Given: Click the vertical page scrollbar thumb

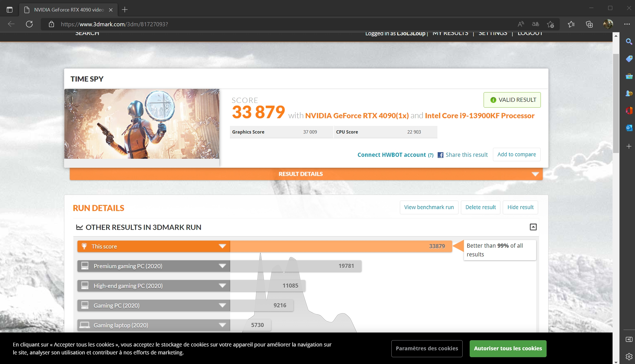Looking at the screenshot, I should click(616, 103).
